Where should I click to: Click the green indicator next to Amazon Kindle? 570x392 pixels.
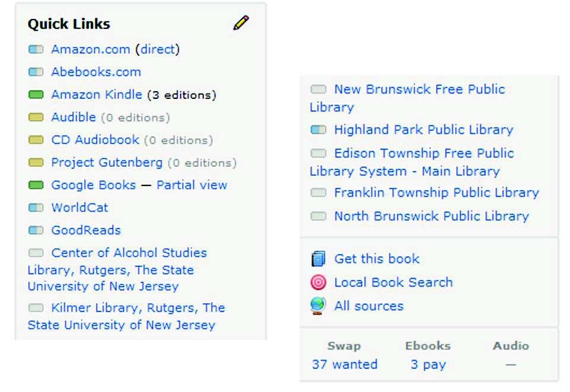pos(36,95)
